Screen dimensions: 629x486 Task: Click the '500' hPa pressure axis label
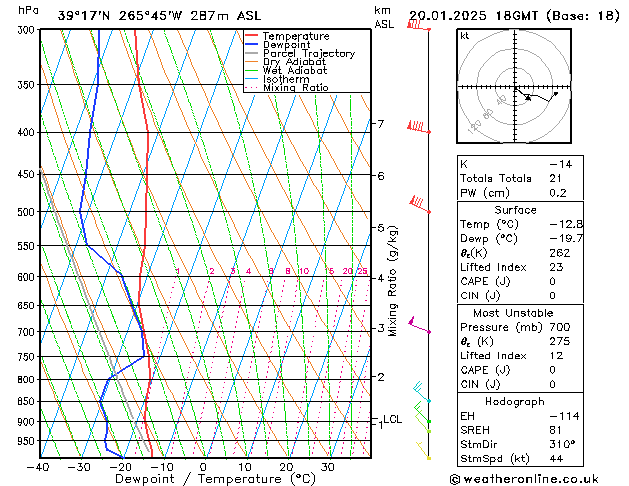pyautogui.click(x=28, y=212)
